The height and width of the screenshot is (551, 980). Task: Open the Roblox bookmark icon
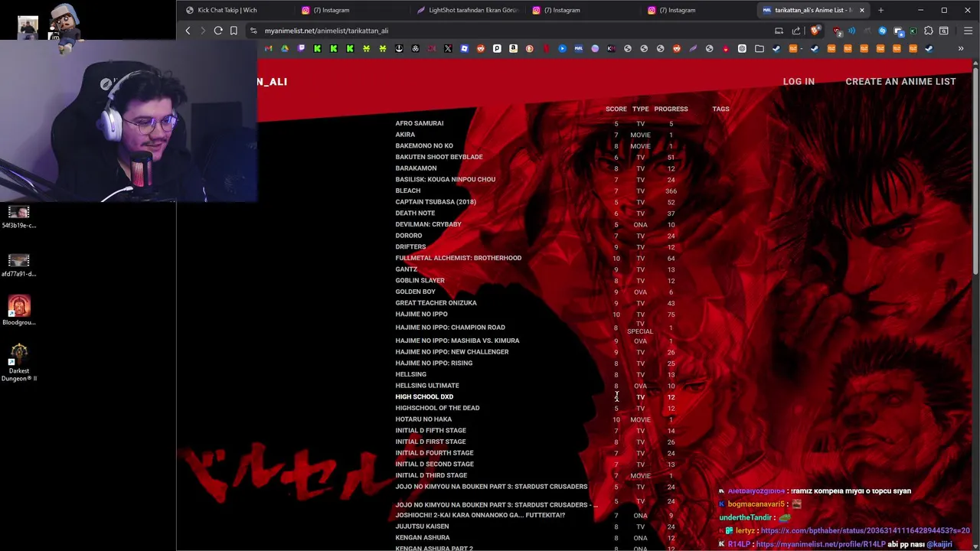464,48
